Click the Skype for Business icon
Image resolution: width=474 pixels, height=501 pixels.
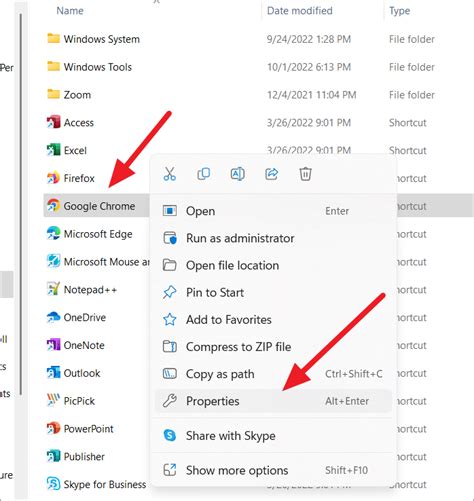pyautogui.click(x=53, y=484)
